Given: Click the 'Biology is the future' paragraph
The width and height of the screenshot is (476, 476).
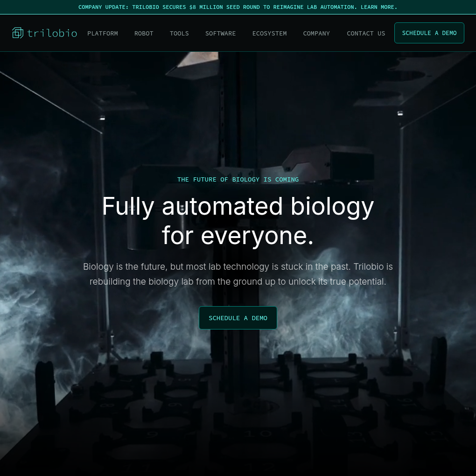Looking at the screenshot, I should [x=238, y=274].
